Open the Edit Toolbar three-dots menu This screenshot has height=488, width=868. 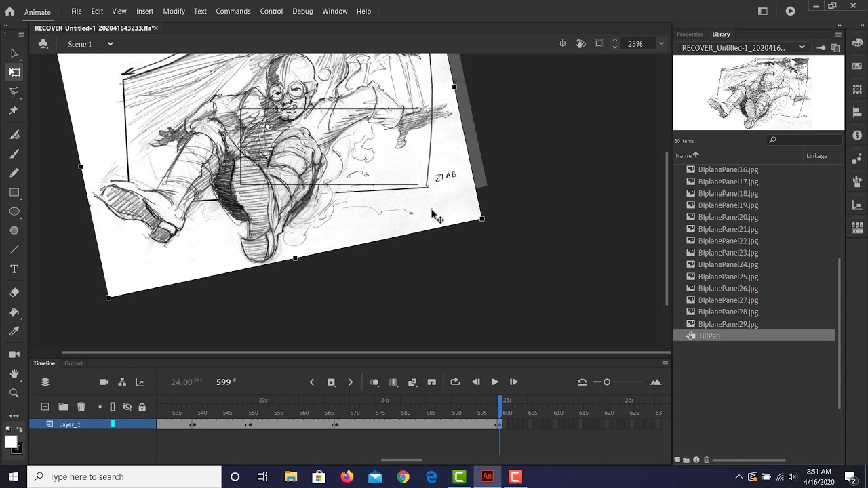[x=14, y=415]
